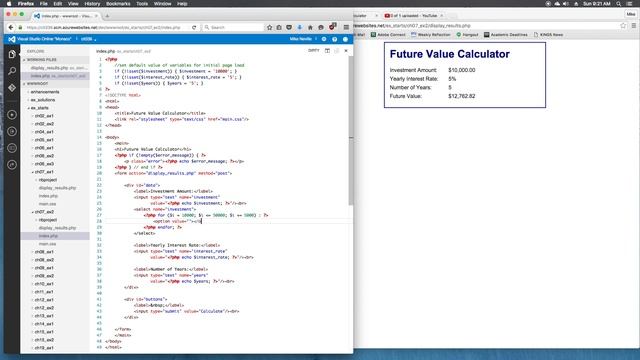Screen dimensions: 640x360
Task: Click the KINGS News bookmark
Action: [548, 35]
